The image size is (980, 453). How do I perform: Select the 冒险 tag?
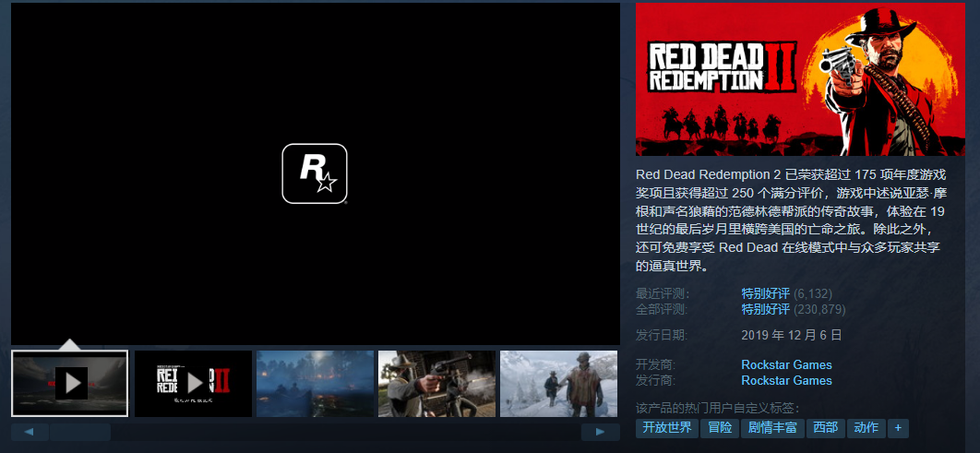720,428
